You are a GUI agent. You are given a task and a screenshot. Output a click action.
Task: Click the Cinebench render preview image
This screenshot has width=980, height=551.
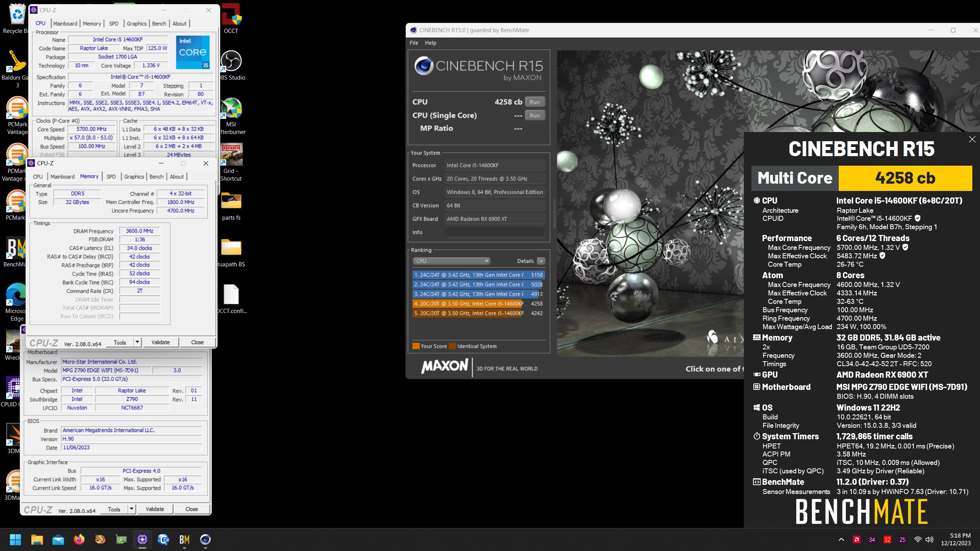[650, 204]
